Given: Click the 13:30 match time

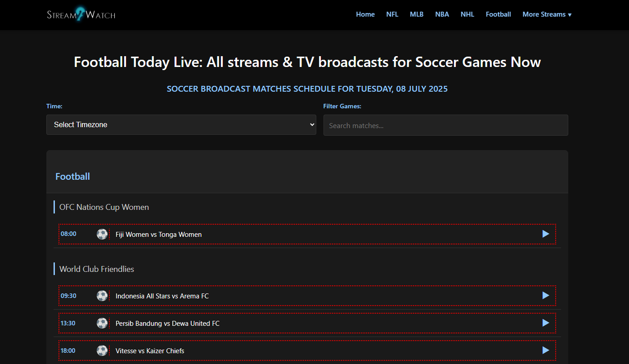Looking at the screenshot, I should [68, 323].
